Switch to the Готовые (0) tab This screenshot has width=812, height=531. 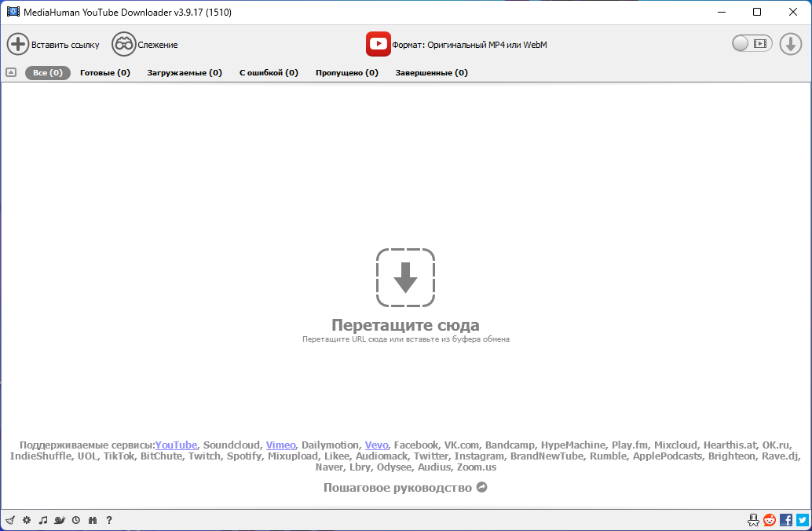coord(105,73)
